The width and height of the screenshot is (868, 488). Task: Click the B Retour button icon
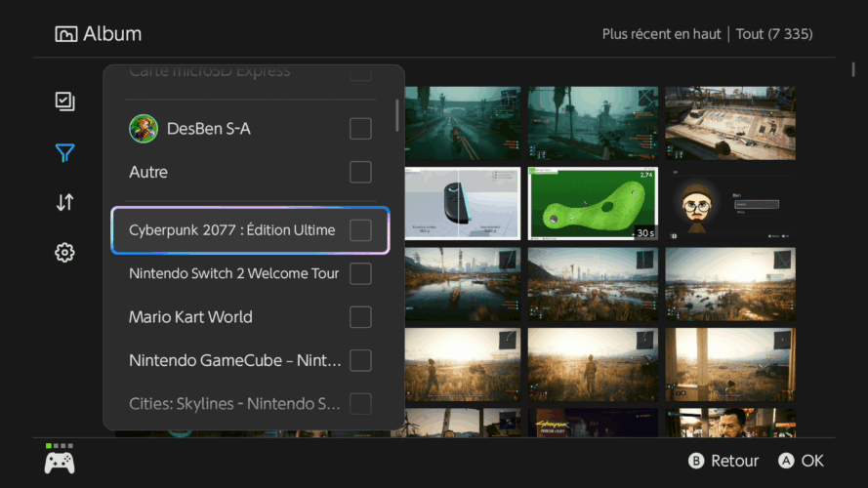pos(696,461)
